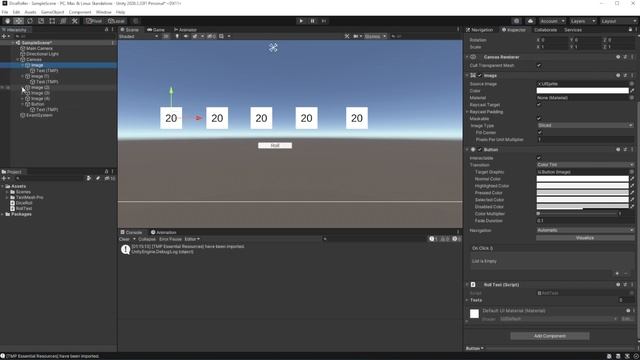The width and height of the screenshot is (640, 360).
Task: Switch to the Animation tab by Console
Action: point(163,232)
